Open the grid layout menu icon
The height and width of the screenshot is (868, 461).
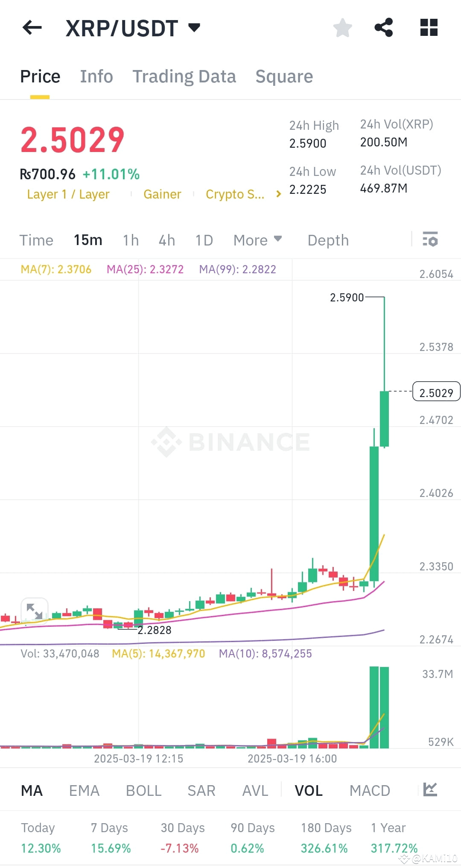click(x=428, y=28)
